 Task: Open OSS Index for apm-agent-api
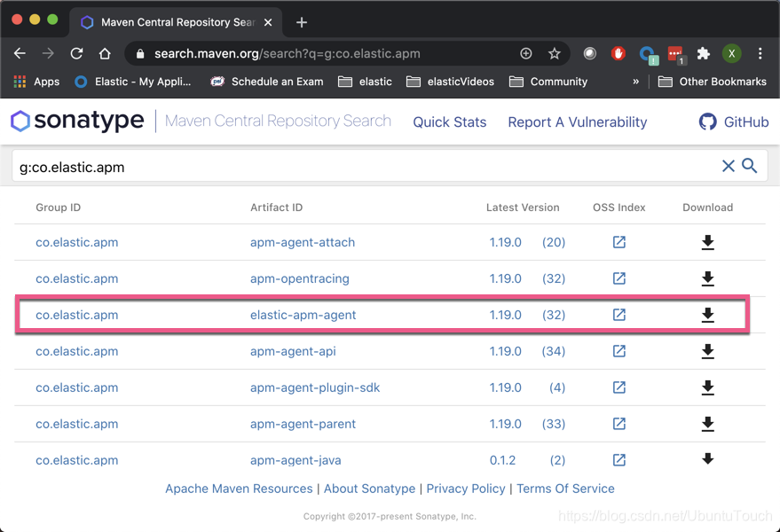click(x=618, y=351)
